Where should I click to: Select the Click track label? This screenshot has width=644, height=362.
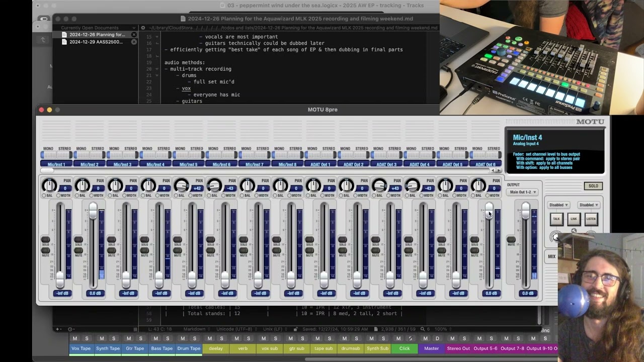tap(405, 348)
